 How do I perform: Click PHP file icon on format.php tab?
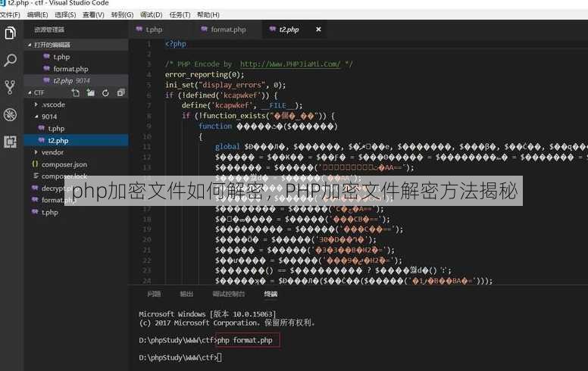[204, 30]
